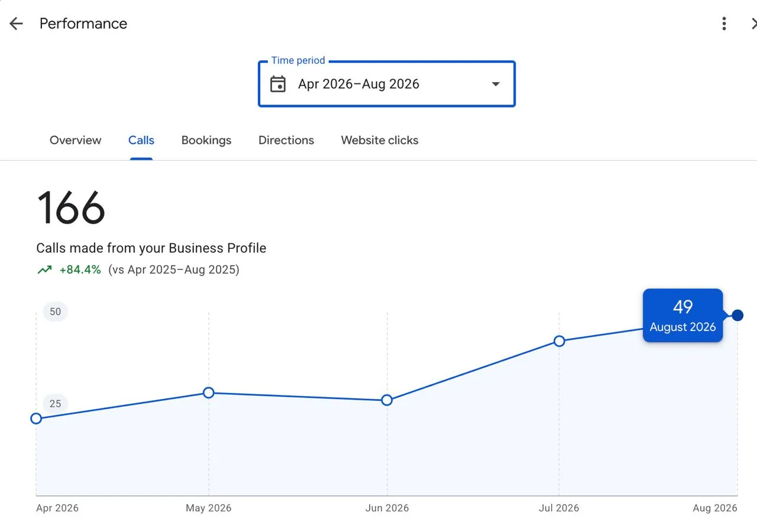Click the "Apr 2026" x-axis label
Viewport: 757px width, 532px height.
57,508
